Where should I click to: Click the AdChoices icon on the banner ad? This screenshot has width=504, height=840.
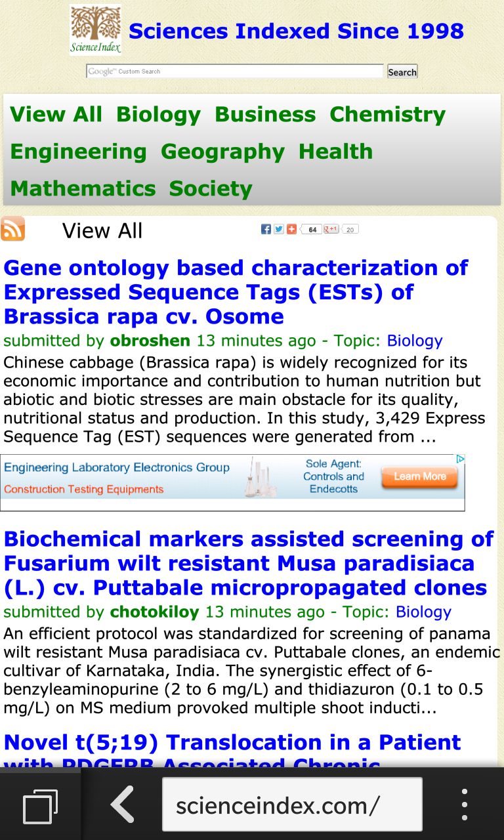coord(461,459)
